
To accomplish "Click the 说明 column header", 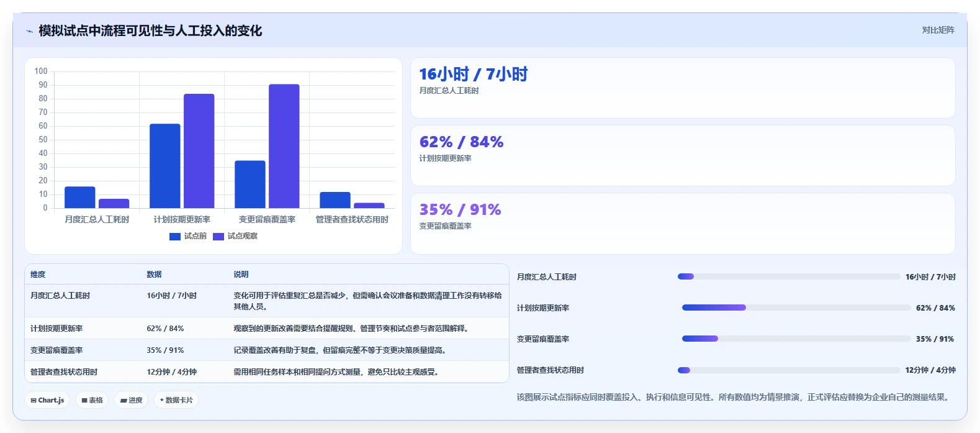I will coord(241,275).
